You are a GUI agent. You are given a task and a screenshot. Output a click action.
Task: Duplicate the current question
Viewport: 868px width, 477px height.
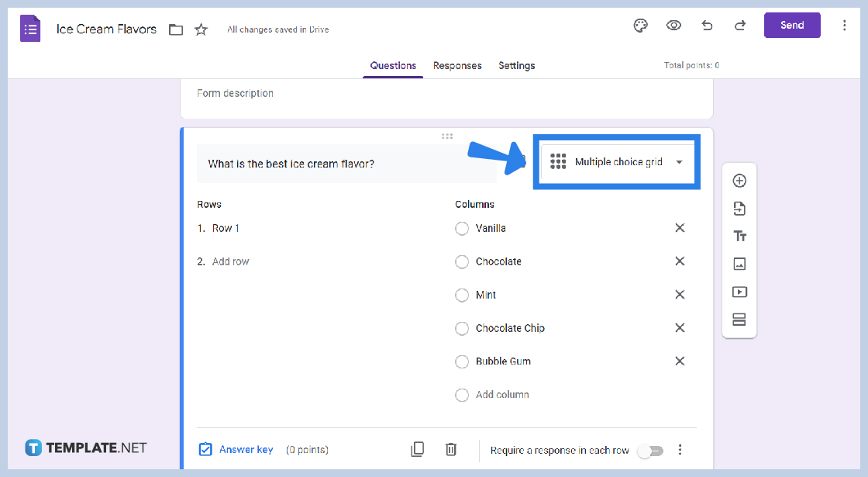[418, 449]
